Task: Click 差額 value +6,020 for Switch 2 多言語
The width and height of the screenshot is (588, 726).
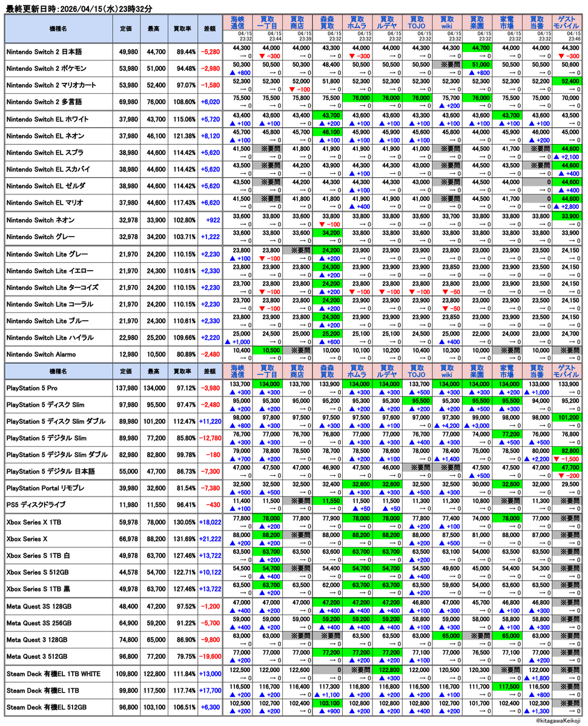Action: (x=211, y=102)
